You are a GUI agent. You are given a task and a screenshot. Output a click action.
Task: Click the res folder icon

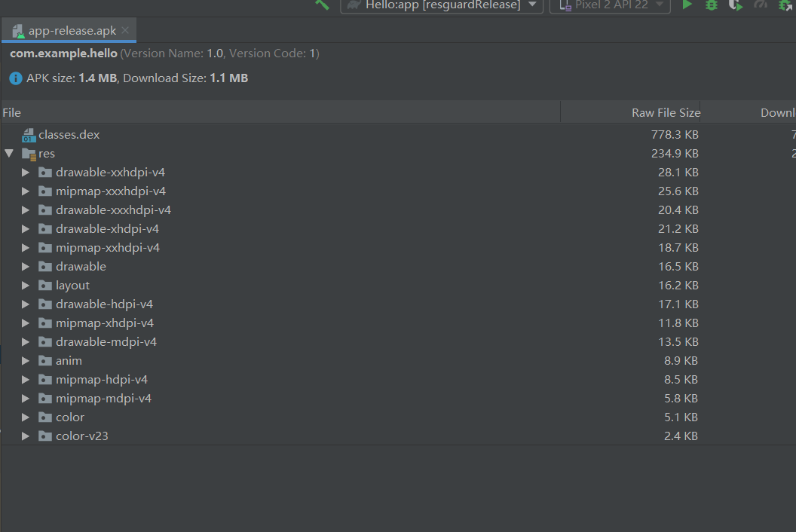29,154
